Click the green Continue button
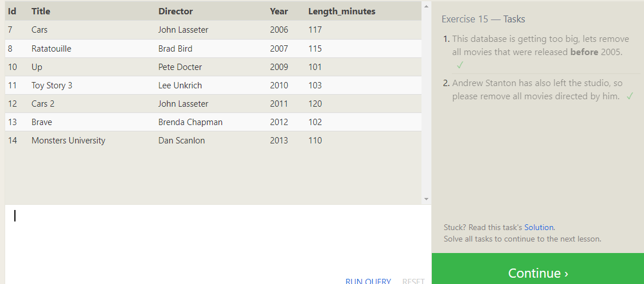The height and width of the screenshot is (284, 644). coord(538,269)
